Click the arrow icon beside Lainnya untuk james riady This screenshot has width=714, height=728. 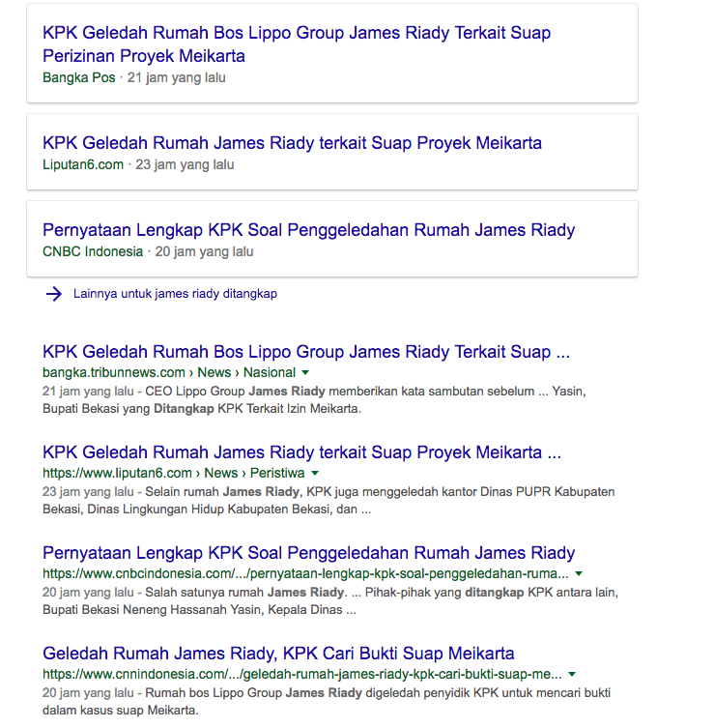(x=53, y=294)
